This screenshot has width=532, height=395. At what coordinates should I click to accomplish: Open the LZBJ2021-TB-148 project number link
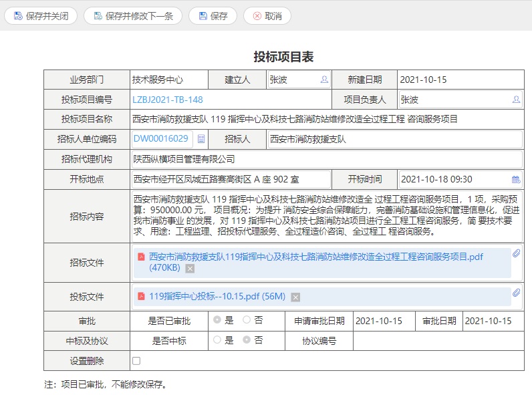[168, 100]
